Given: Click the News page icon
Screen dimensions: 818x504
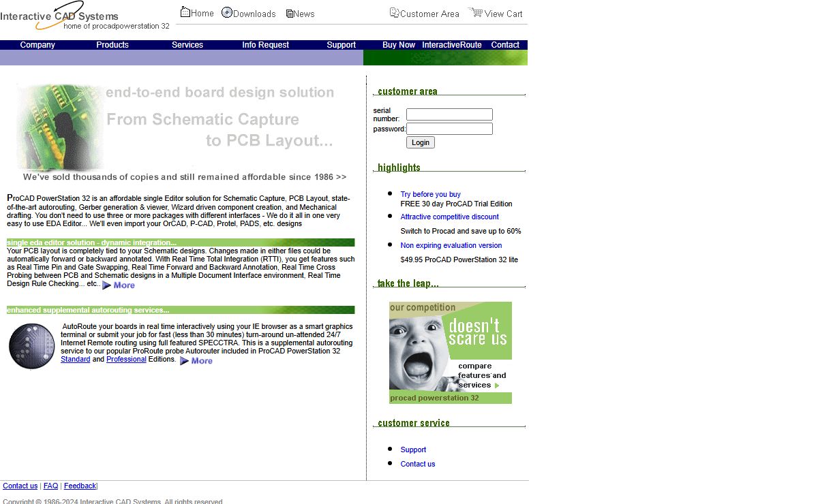Looking at the screenshot, I should (x=290, y=14).
